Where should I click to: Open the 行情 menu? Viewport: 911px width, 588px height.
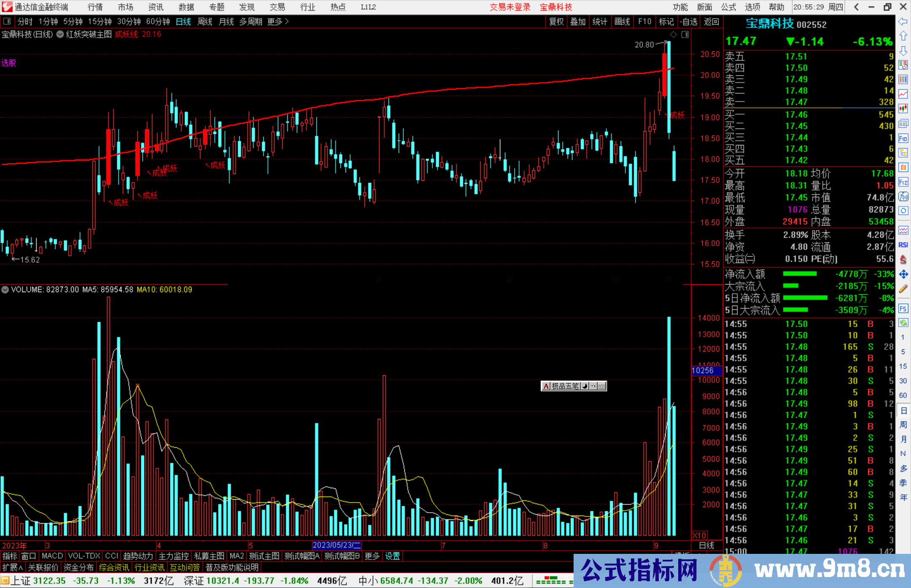pyautogui.click(x=95, y=7)
